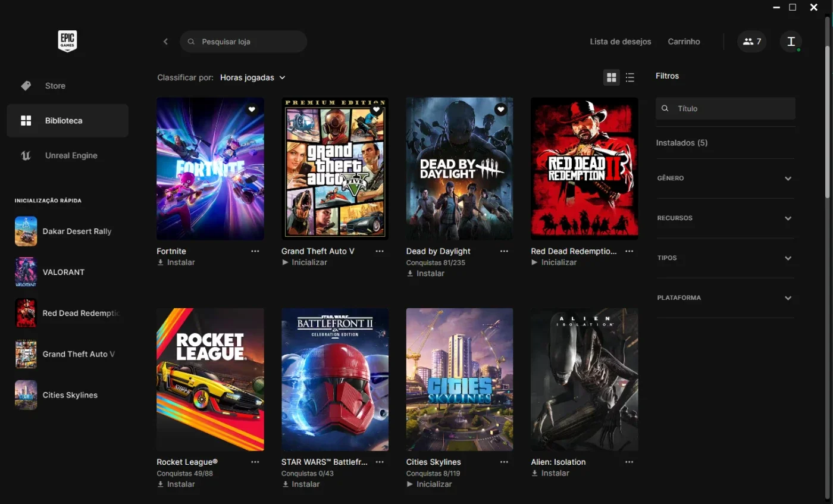Open the Carrinho link
The image size is (833, 504).
point(684,42)
